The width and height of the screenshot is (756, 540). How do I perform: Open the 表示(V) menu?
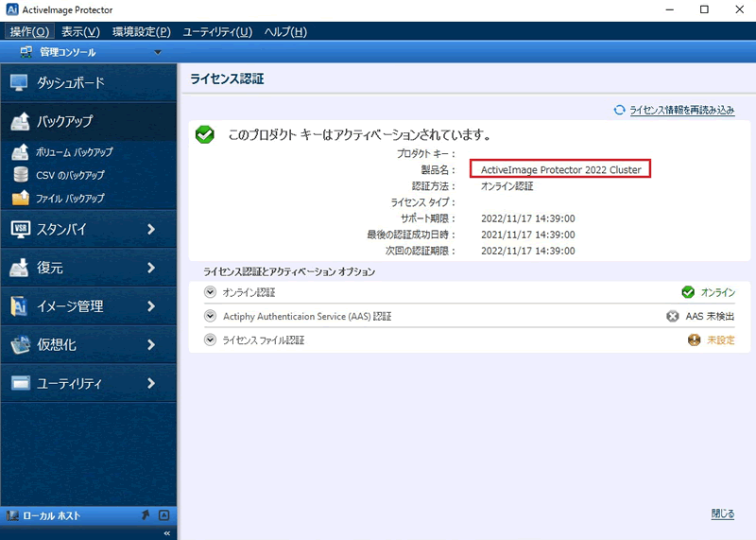click(80, 32)
